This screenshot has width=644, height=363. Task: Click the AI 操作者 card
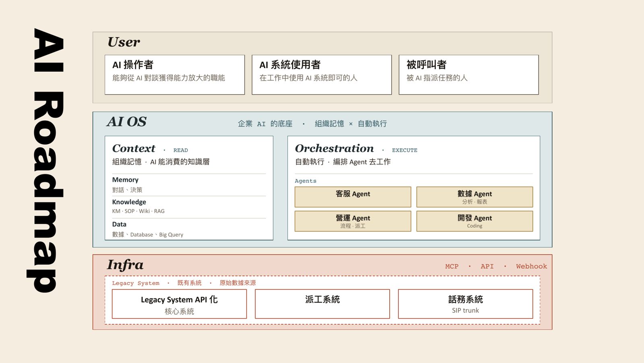pos(175,75)
